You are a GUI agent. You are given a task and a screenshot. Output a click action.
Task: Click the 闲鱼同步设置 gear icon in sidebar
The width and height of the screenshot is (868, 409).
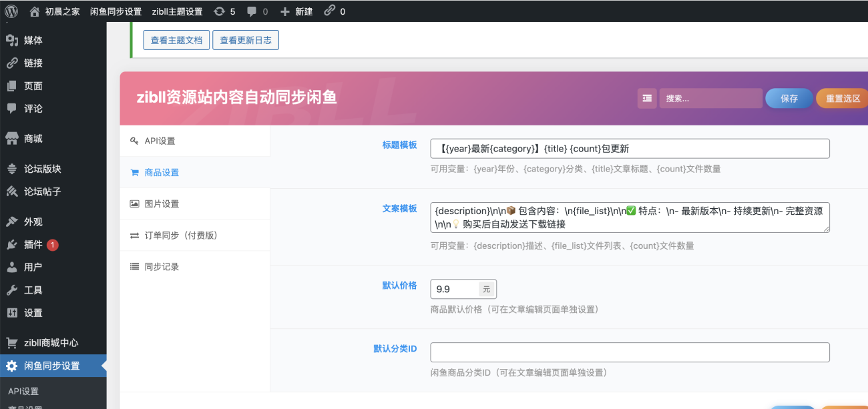[12, 366]
